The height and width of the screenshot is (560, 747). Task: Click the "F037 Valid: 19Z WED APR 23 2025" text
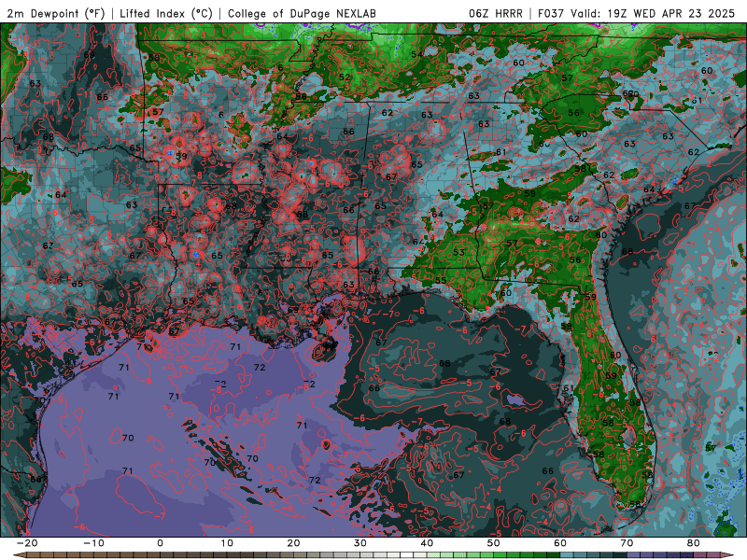point(637,13)
